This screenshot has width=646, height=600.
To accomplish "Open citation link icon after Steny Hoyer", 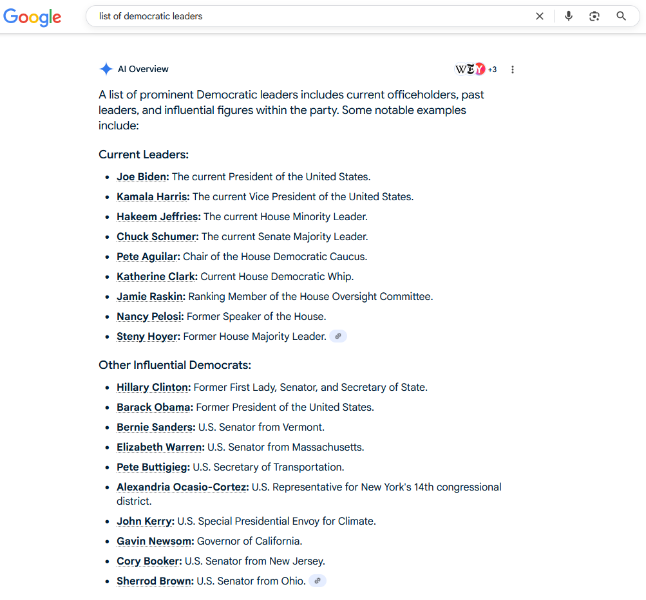I will [x=339, y=337].
